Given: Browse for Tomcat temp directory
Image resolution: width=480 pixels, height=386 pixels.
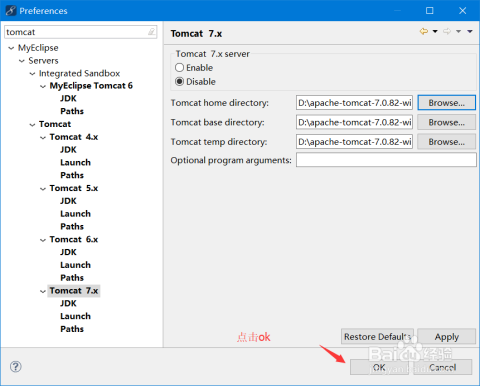Looking at the screenshot, I should click(x=447, y=142).
